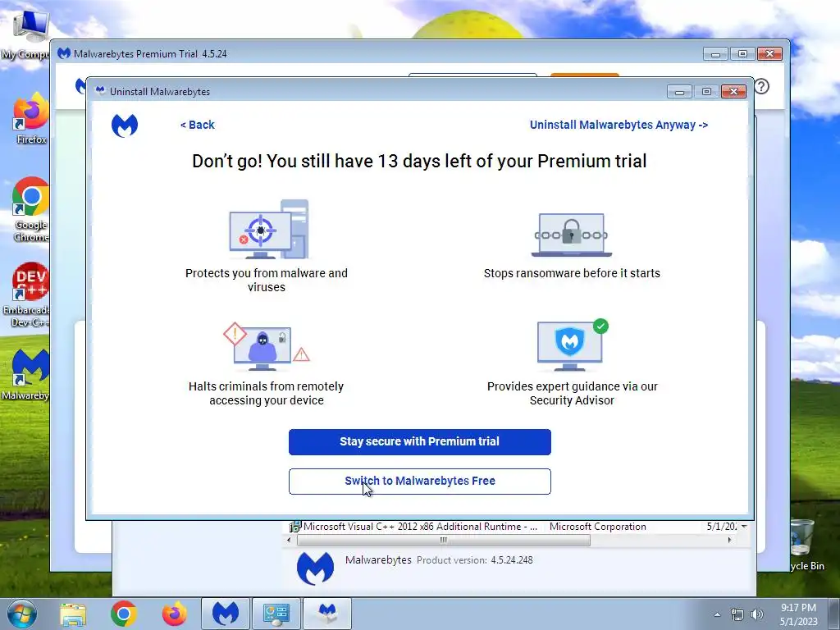
Task: Switch to Malwarebytes uninstaller taskbar button
Action: (327, 614)
